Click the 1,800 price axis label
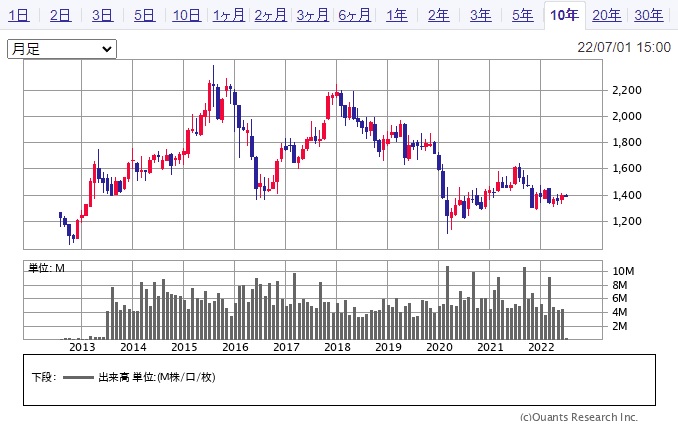The width and height of the screenshot is (678, 428). tap(627, 142)
